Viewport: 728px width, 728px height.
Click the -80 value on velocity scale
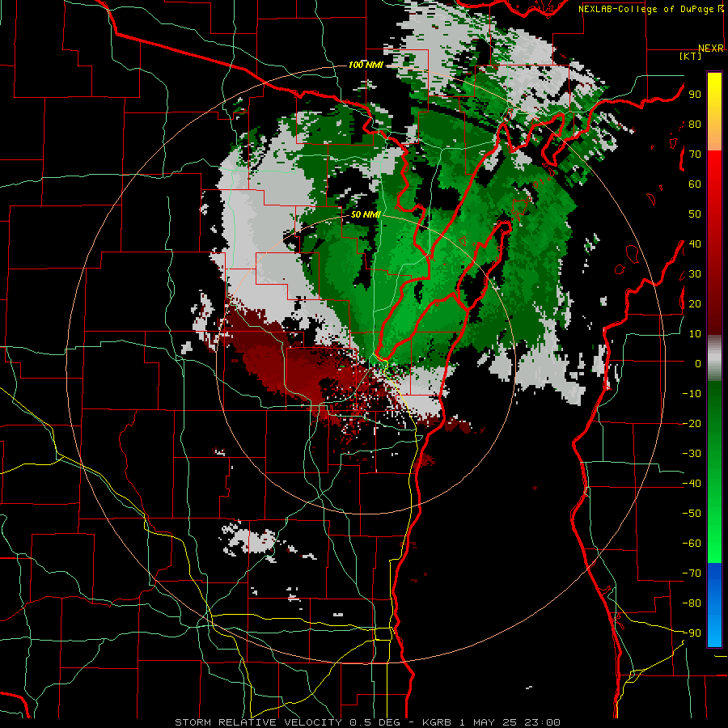click(692, 603)
